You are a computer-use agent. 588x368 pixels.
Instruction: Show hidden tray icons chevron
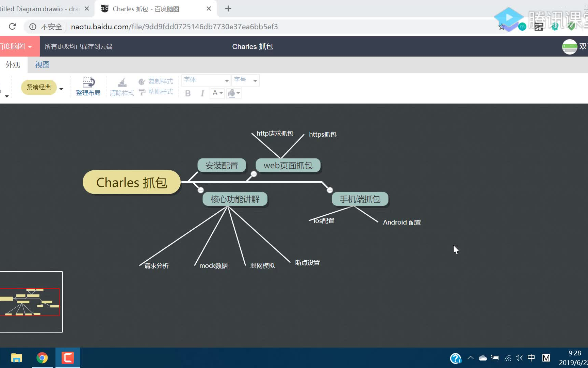471,358
